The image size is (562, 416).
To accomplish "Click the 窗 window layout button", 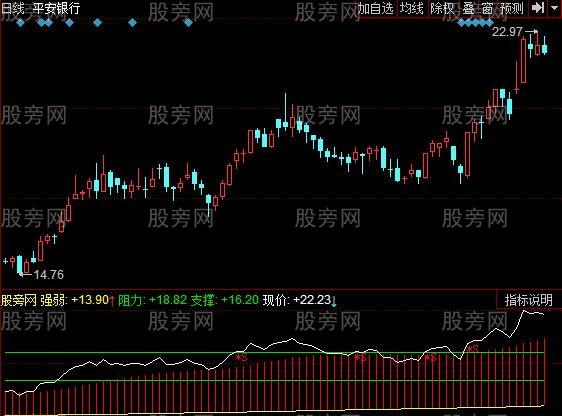I will point(487,8).
